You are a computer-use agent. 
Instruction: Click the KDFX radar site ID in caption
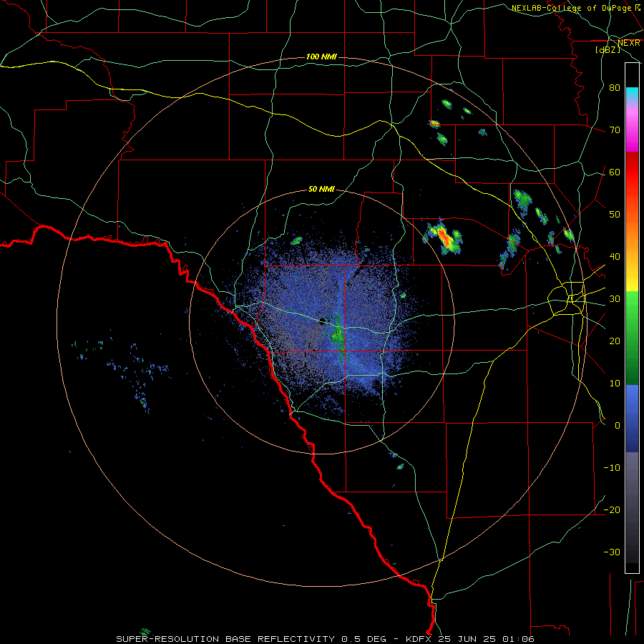tap(420, 639)
